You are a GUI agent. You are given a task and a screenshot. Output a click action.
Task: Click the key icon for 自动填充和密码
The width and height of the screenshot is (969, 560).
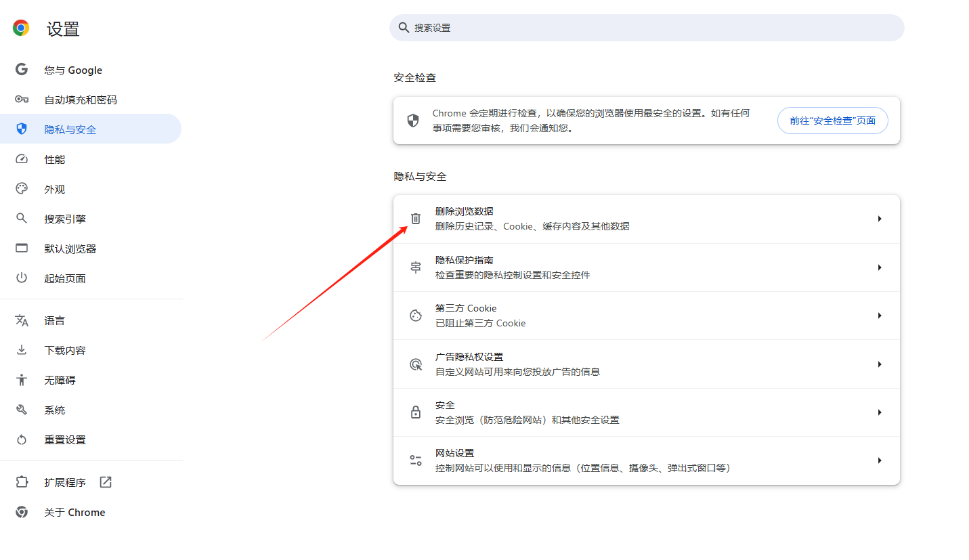22,100
